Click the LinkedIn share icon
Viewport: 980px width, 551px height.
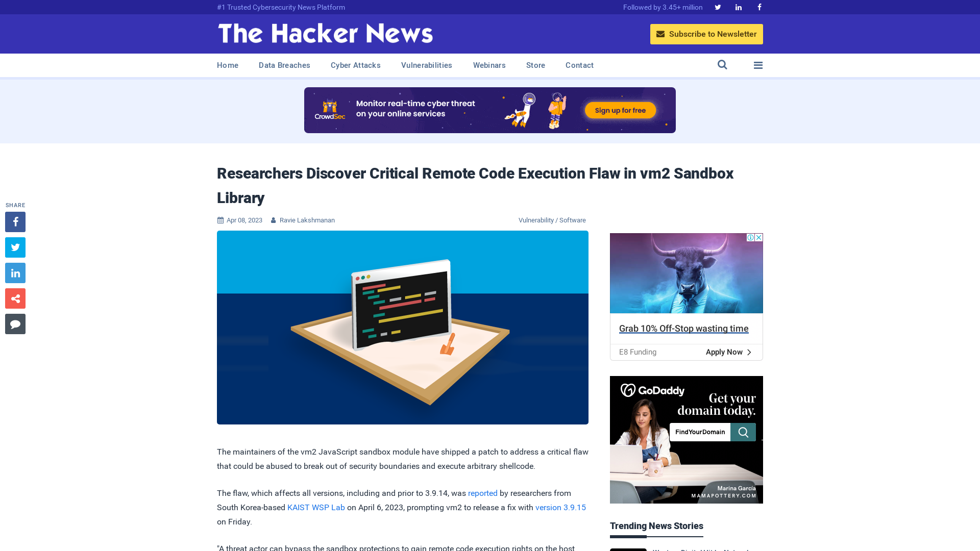[15, 272]
